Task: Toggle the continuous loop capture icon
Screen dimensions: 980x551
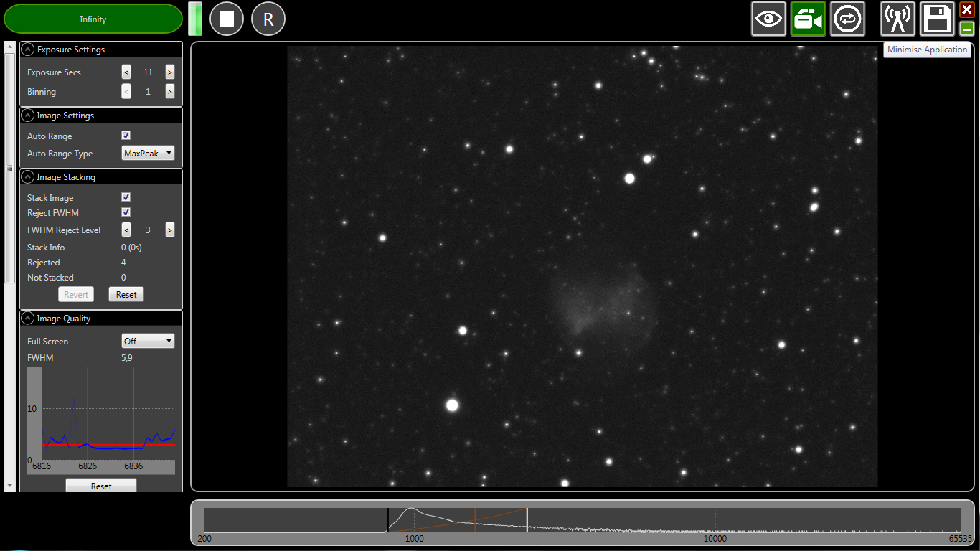Action: tap(848, 18)
